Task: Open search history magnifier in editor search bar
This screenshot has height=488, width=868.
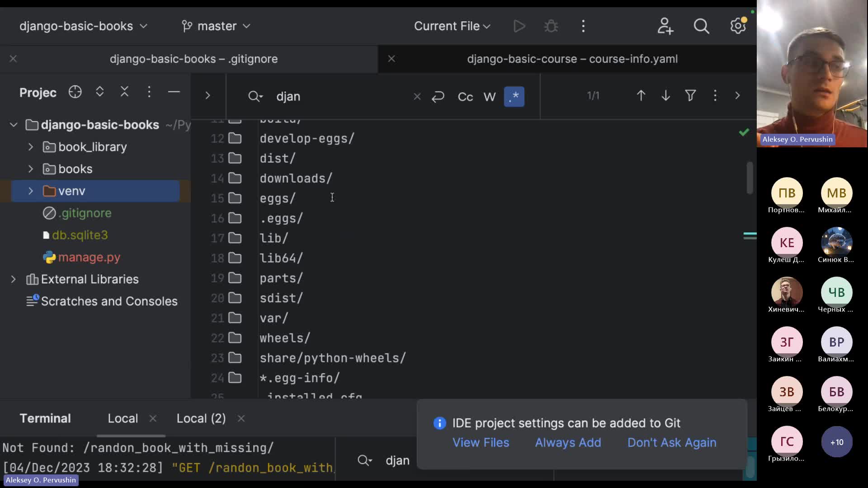Action: [x=255, y=96]
